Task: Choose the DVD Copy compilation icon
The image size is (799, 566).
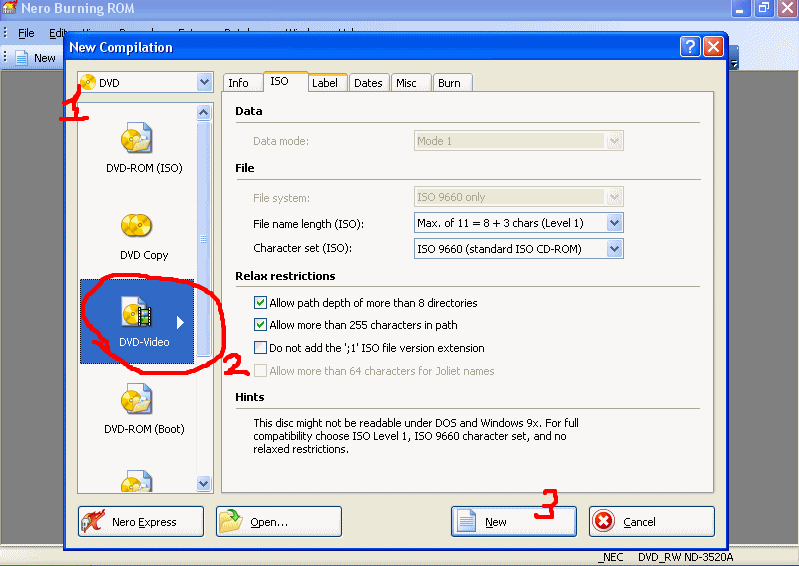Action: (x=136, y=225)
